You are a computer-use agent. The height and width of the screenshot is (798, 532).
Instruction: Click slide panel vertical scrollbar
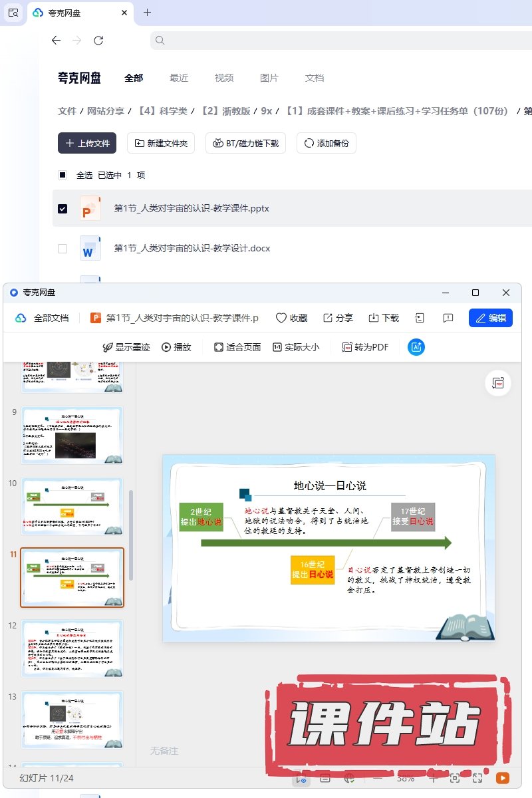131,532
